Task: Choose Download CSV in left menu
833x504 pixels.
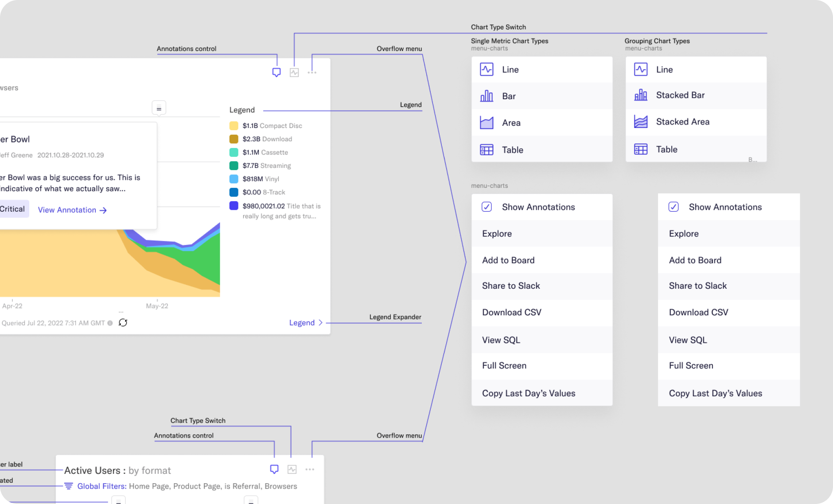Action: point(542,313)
